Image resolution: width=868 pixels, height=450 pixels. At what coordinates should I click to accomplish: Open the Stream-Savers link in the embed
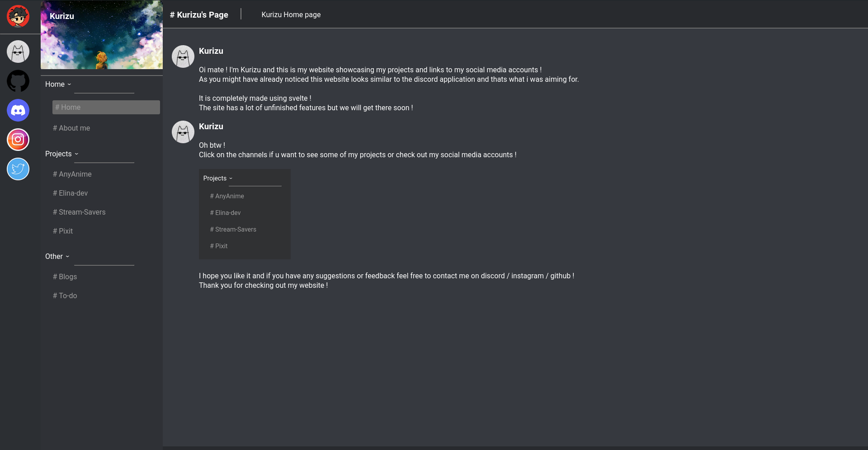(x=233, y=229)
